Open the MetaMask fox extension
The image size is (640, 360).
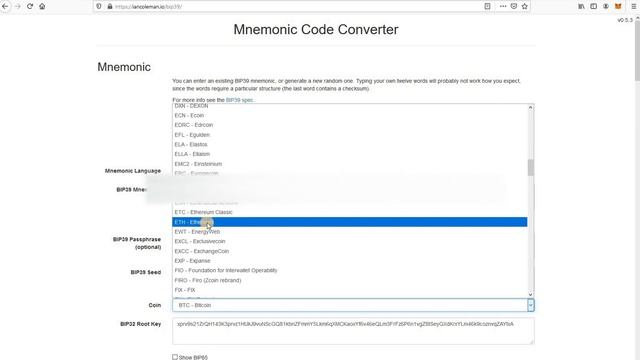pos(618,6)
